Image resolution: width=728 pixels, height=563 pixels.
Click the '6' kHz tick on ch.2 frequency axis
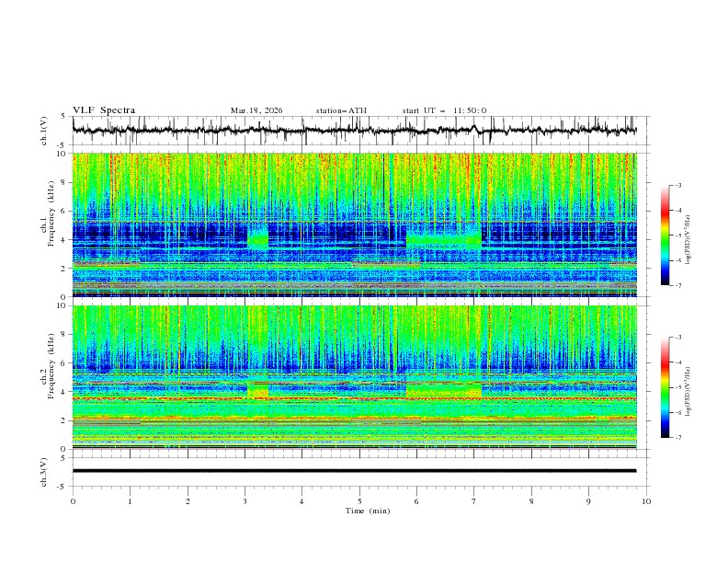(x=64, y=362)
